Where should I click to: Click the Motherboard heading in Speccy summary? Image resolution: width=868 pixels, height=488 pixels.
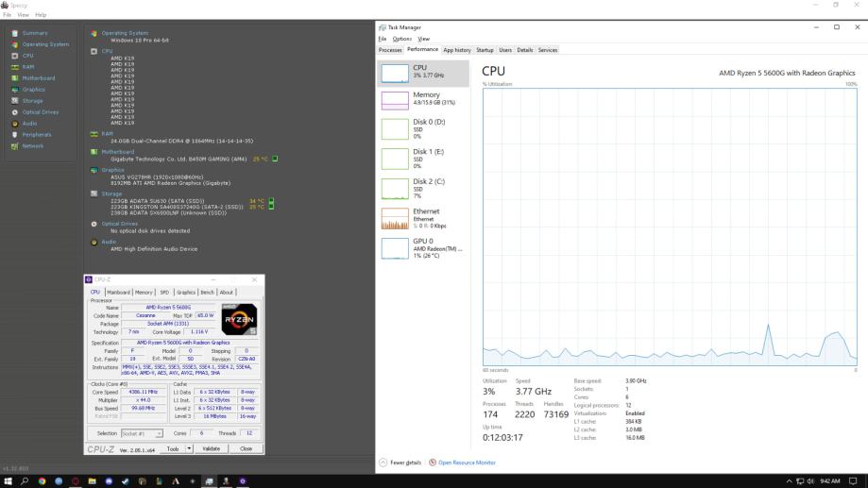point(117,152)
